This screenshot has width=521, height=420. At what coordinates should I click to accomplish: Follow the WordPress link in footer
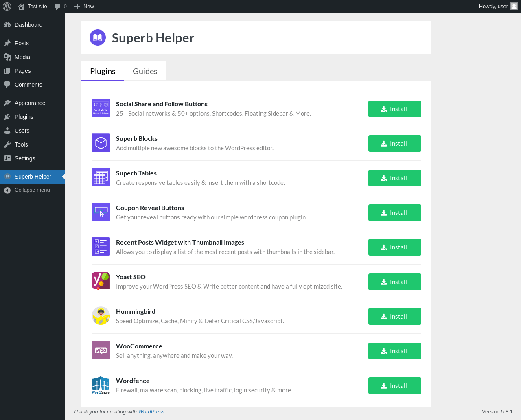click(151, 412)
